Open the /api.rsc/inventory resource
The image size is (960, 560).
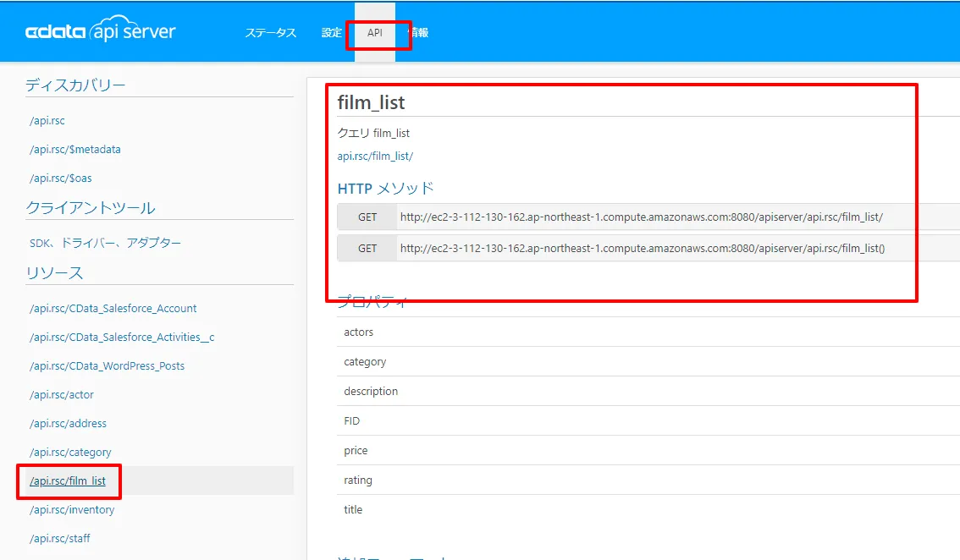(x=72, y=510)
